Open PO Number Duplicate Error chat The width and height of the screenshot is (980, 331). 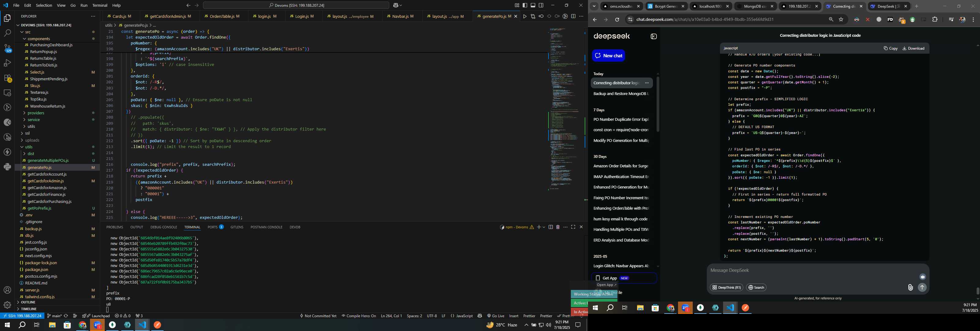[621, 120]
